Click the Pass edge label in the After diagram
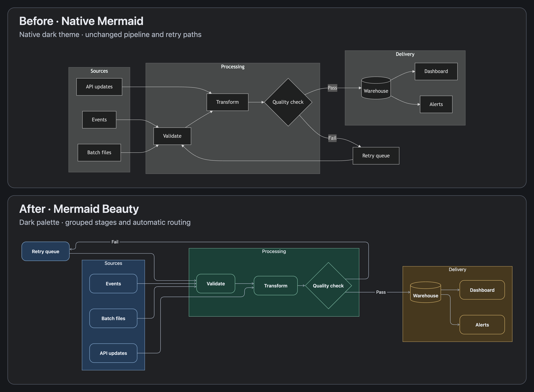This screenshot has height=392, width=534. click(381, 292)
